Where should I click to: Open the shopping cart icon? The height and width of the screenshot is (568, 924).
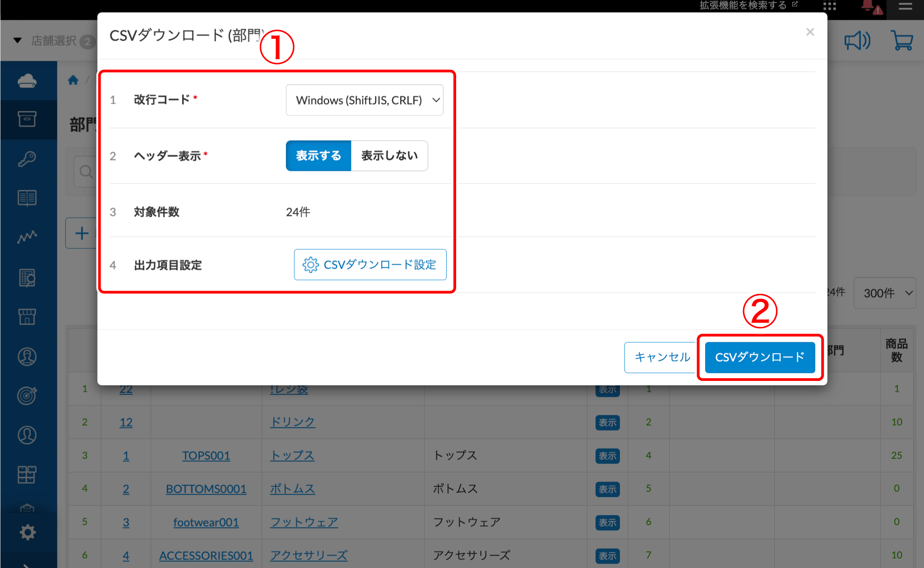tap(902, 41)
